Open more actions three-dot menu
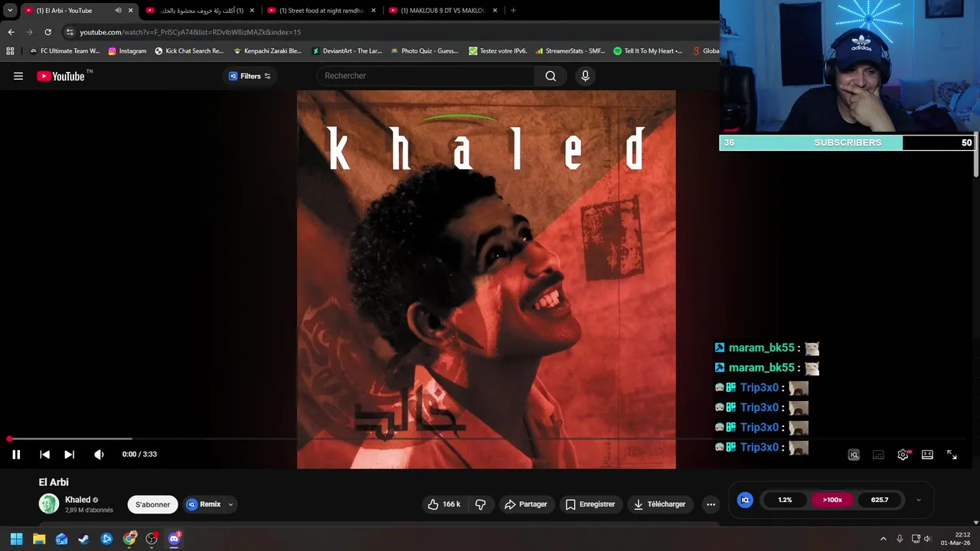This screenshot has width=980, height=551. 710,504
